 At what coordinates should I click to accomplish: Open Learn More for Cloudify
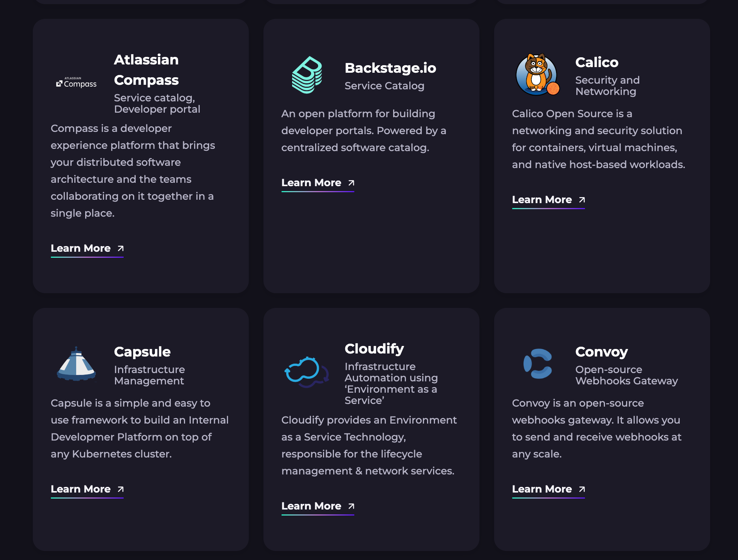point(318,506)
